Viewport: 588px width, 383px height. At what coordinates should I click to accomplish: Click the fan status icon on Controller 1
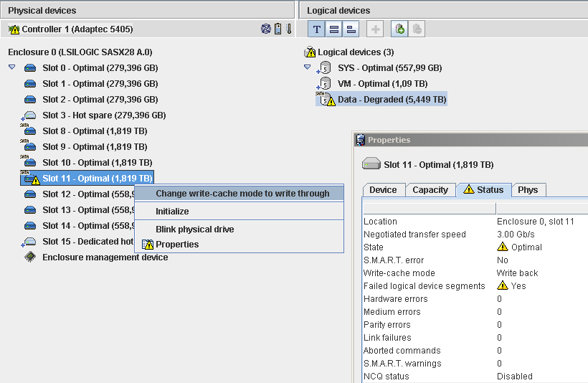(x=266, y=29)
